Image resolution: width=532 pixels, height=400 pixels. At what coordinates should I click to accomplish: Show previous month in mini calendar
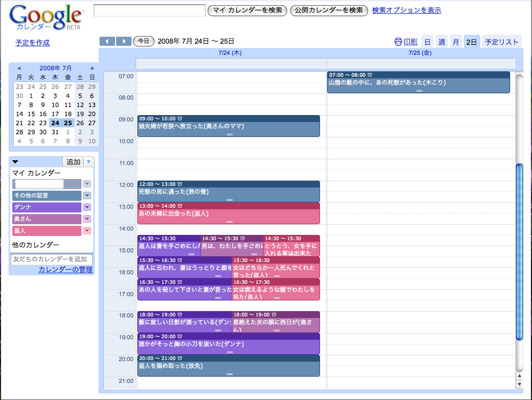tap(19, 68)
